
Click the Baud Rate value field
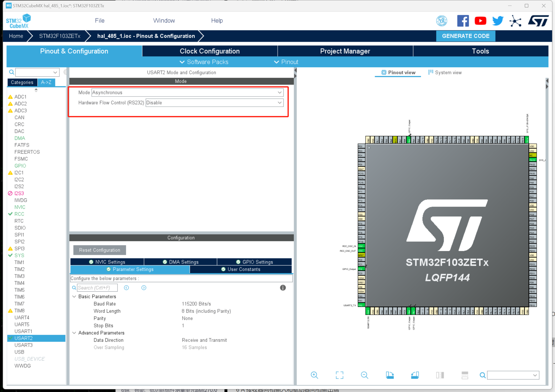196,304
